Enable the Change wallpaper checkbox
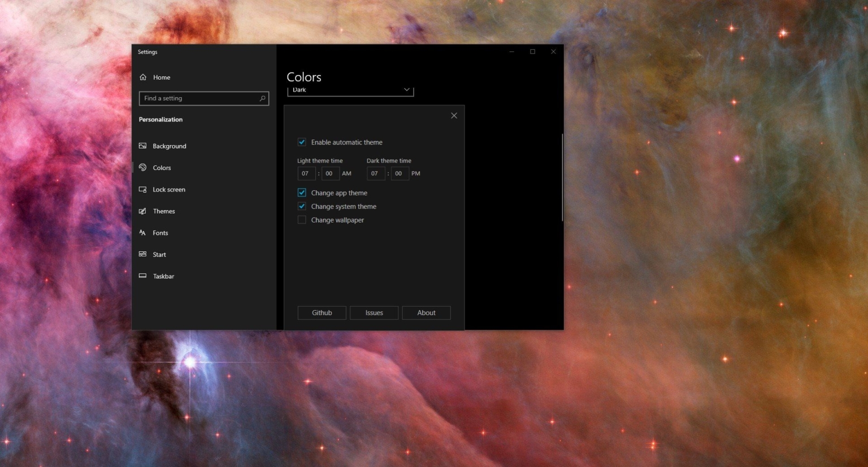The width and height of the screenshot is (868, 467). point(302,220)
